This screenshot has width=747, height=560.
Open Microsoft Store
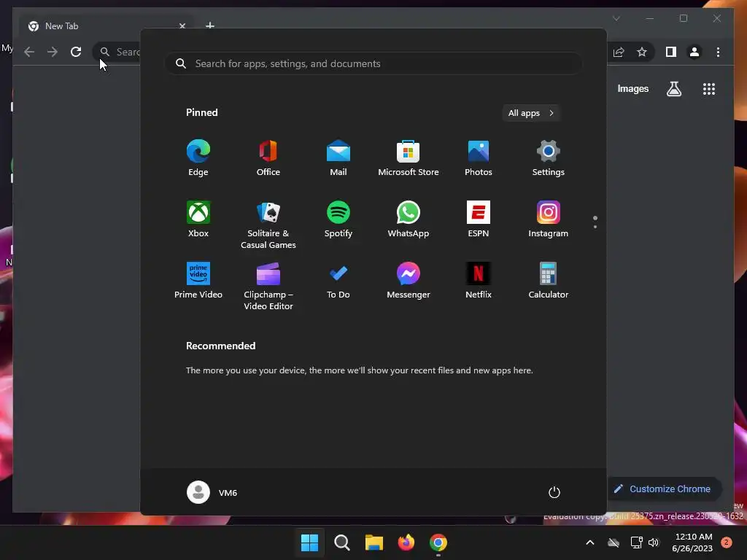[409, 157]
